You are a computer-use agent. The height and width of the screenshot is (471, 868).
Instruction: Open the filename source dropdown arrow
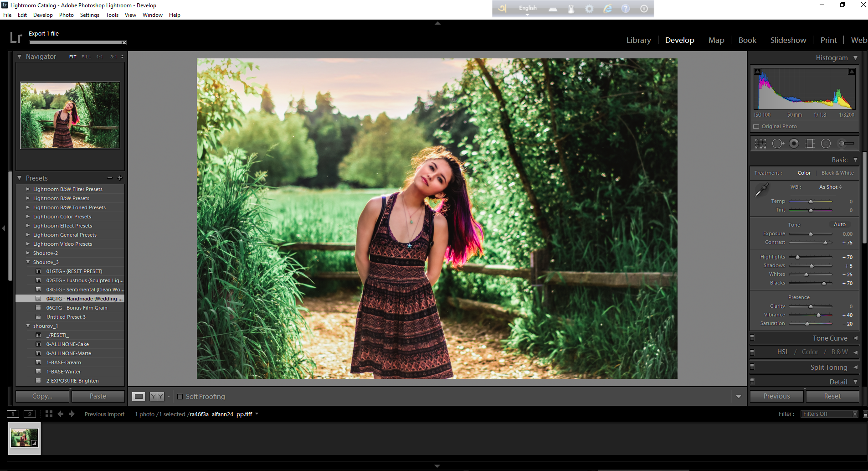[x=257, y=414]
